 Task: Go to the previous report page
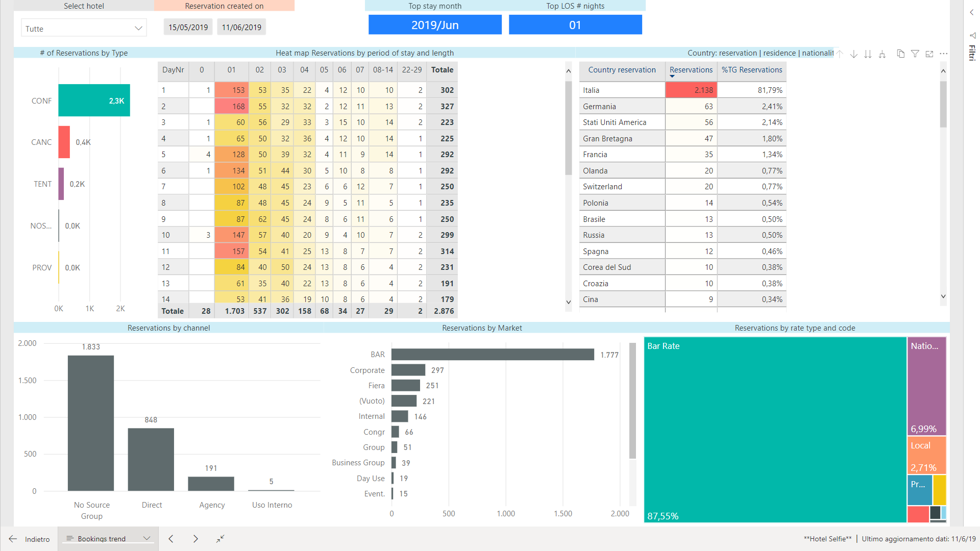171,539
